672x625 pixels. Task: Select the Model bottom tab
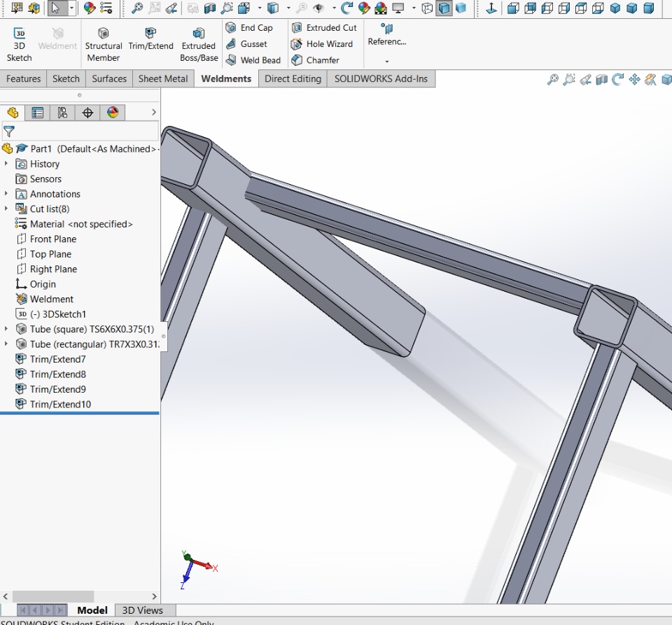point(92,610)
